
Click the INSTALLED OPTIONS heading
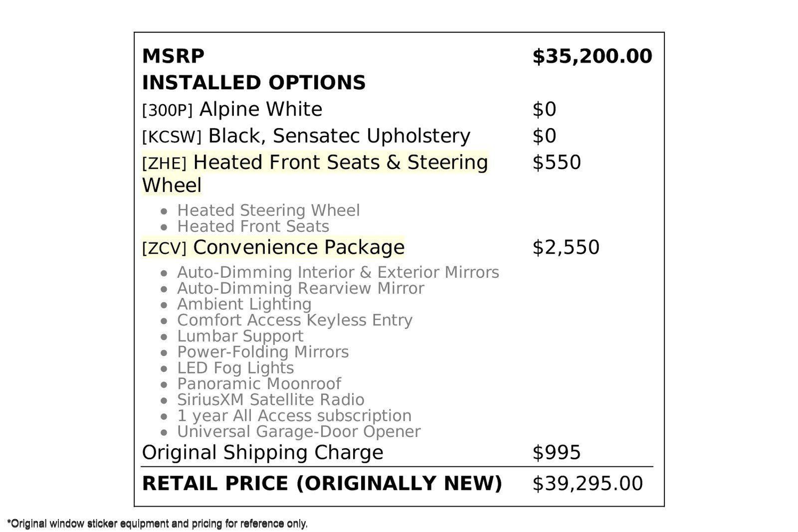point(253,83)
